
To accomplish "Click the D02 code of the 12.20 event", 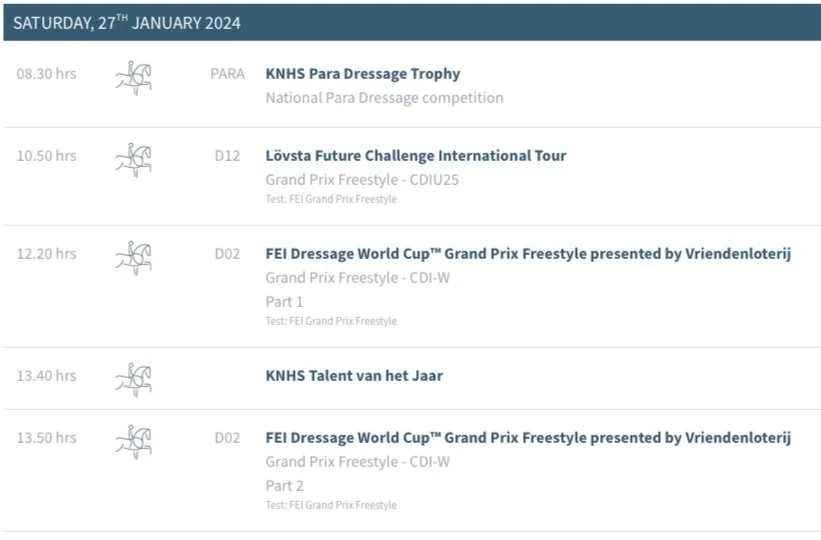I will click(x=227, y=254).
